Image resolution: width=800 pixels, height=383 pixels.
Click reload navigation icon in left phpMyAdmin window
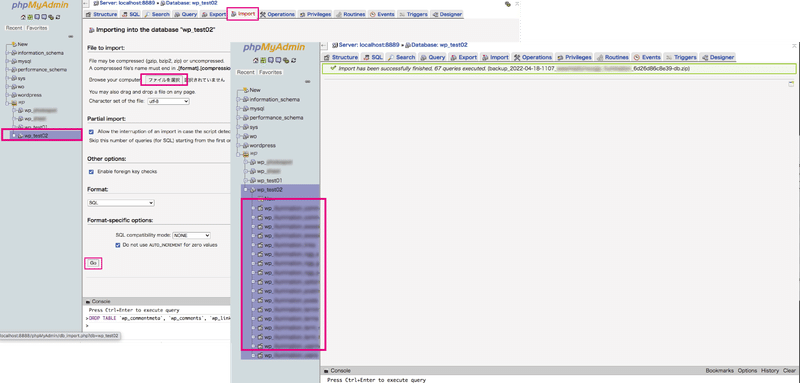(x=59, y=17)
